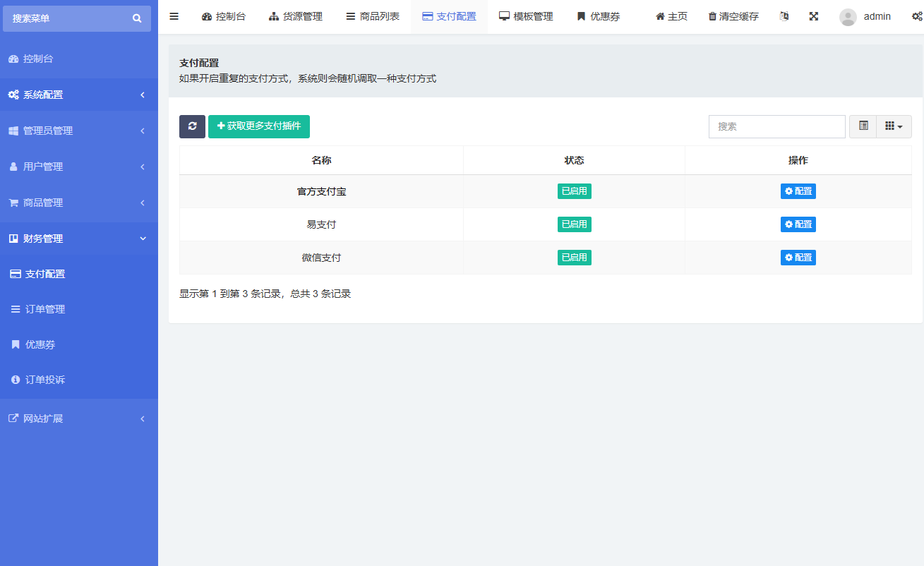Select the 订单投诉 sidebar item
Viewport: 924px width, 566px height.
click(x=79, y=380)
